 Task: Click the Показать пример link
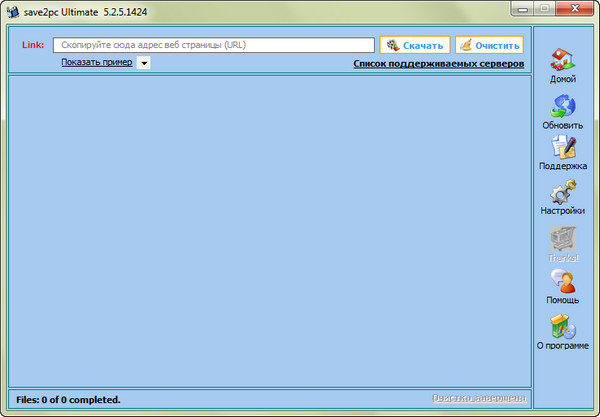click(96, 63)
